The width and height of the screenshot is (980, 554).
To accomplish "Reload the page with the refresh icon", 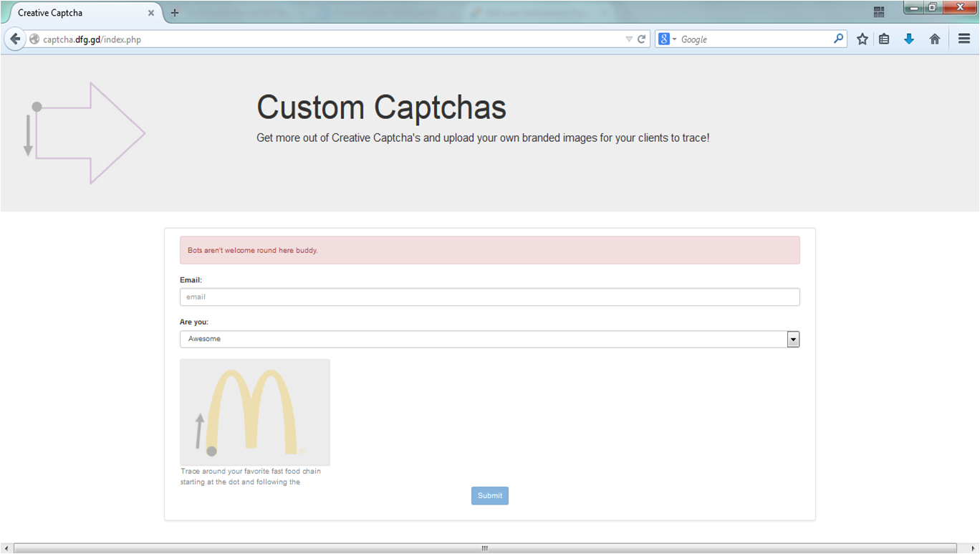I will pos(642,39).
